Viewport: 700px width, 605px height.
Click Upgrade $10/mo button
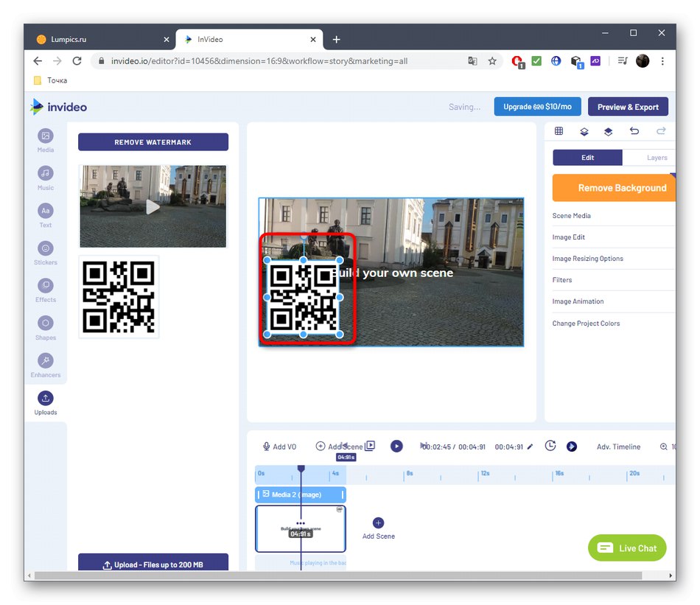click(537, 107)
